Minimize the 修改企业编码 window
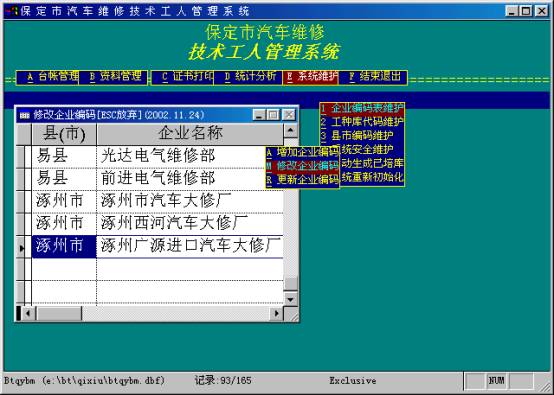 259,115
